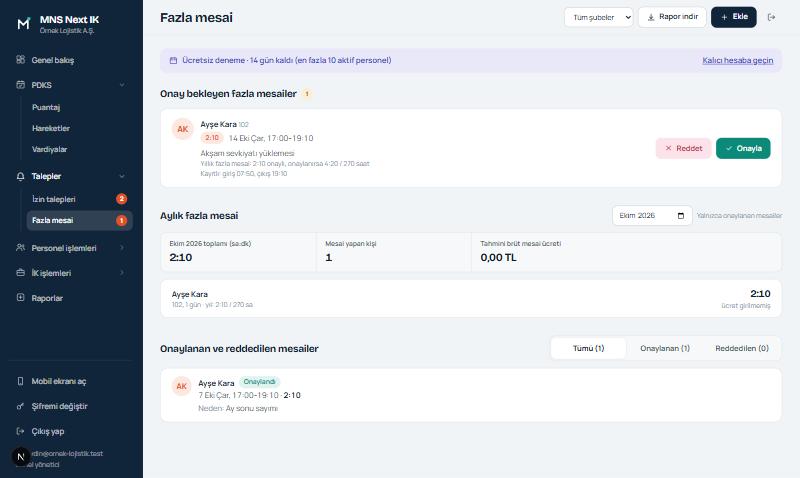
Task: Click the Personel işlemleri people icon
Action: tap(20, 247)
